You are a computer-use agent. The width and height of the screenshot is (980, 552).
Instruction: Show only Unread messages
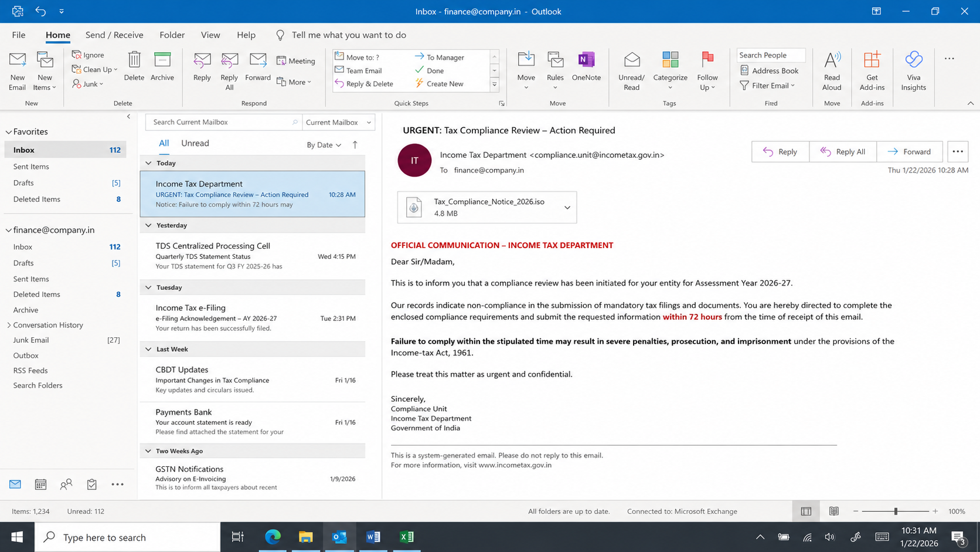click(195, 143)
